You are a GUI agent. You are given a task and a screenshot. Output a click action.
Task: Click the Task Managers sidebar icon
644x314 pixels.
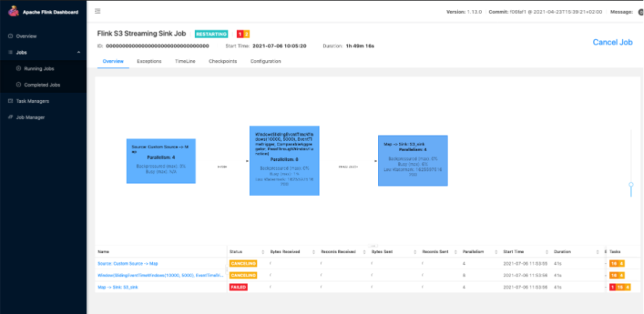[x=11, y=101]
